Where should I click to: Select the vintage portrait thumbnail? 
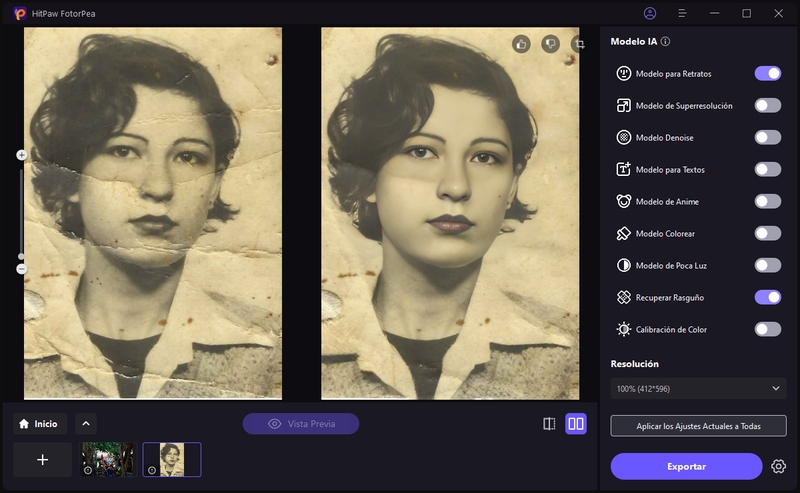pyautogui.click(x=172, y=459)
